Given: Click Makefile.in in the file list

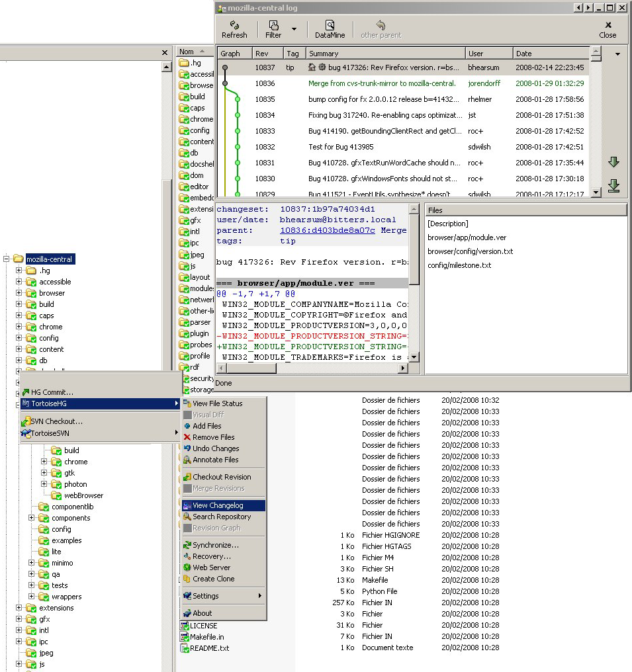Looking at the screenshot, I should pyautogui.click(x=206, y=637).
